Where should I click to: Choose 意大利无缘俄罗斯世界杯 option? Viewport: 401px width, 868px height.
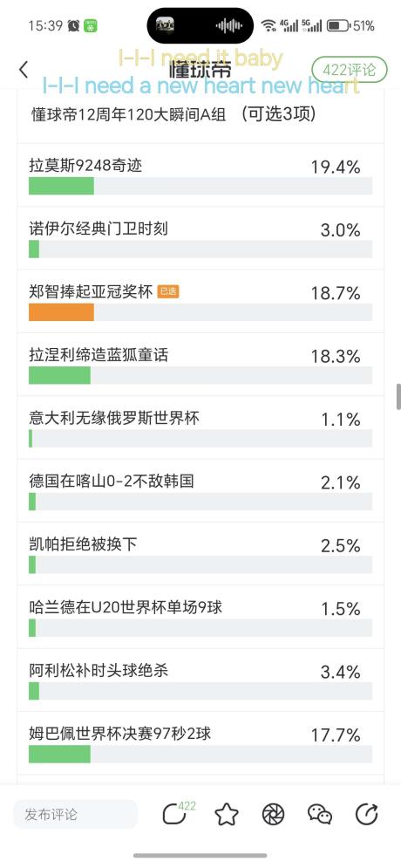[x=200, y=427]
